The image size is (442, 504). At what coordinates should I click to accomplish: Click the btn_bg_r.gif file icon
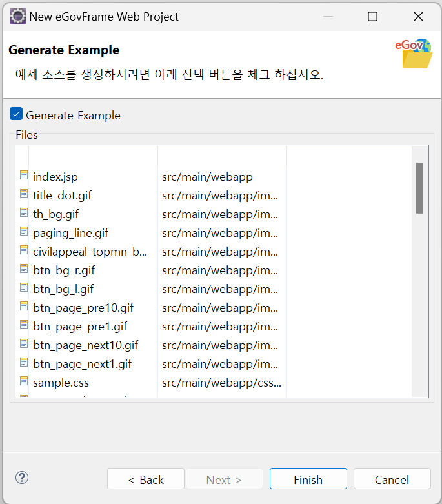point(24,269)
